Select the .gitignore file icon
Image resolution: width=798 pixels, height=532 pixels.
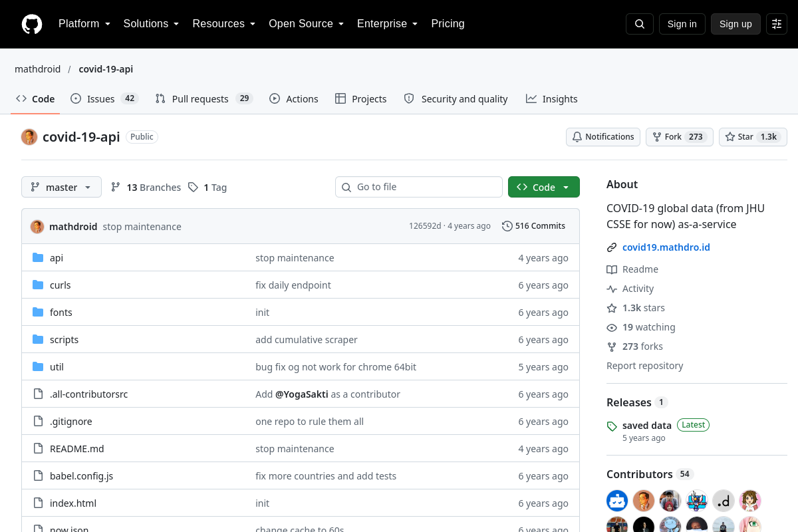point(38,421)
